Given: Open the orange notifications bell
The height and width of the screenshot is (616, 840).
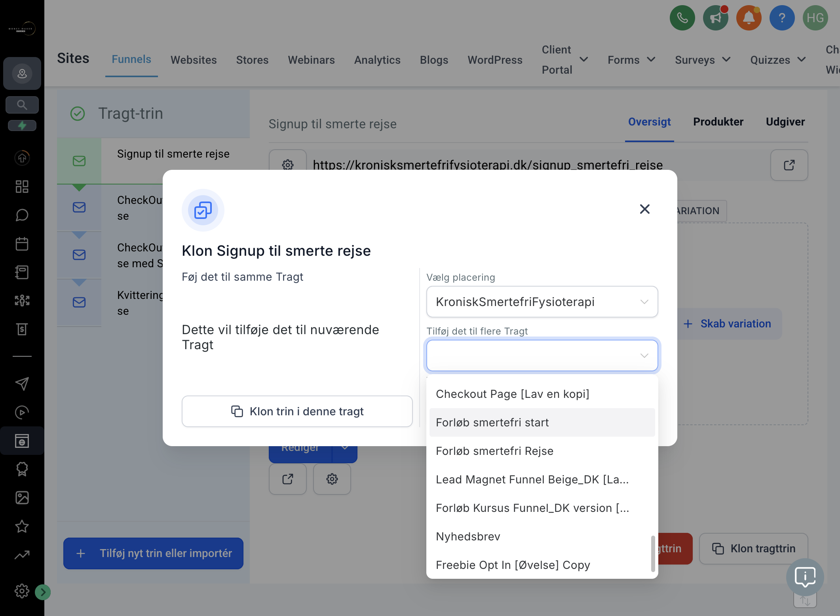Looking at the screenshot, I should (749, 18).
